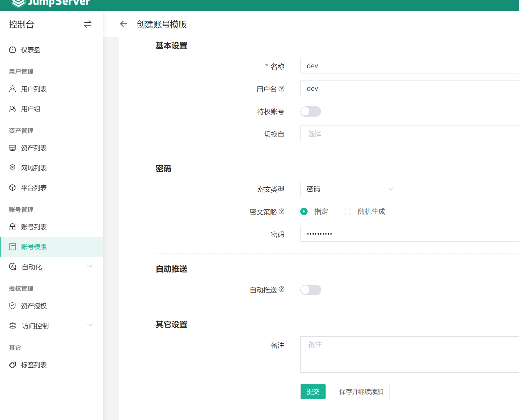
Task: Click the help icon next to 密文策略
Action: tap(281, 211)
